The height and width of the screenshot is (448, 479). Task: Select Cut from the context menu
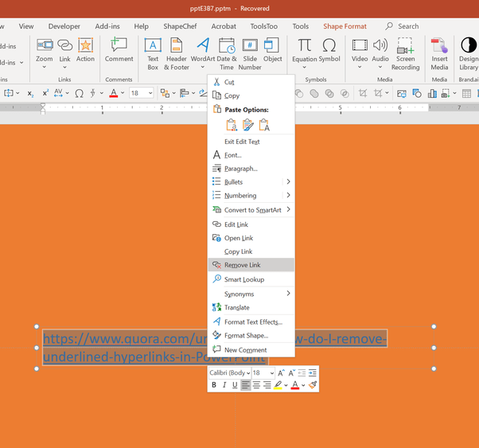(251, 82)
